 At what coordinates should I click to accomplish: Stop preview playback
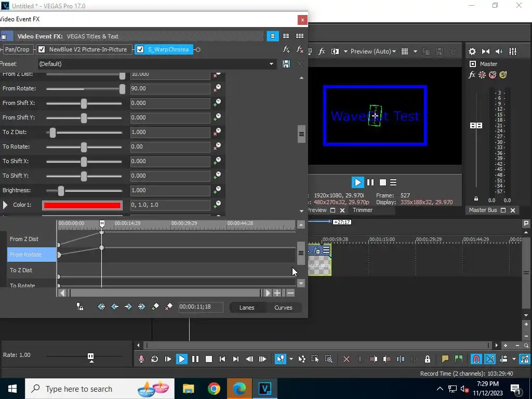383,182
